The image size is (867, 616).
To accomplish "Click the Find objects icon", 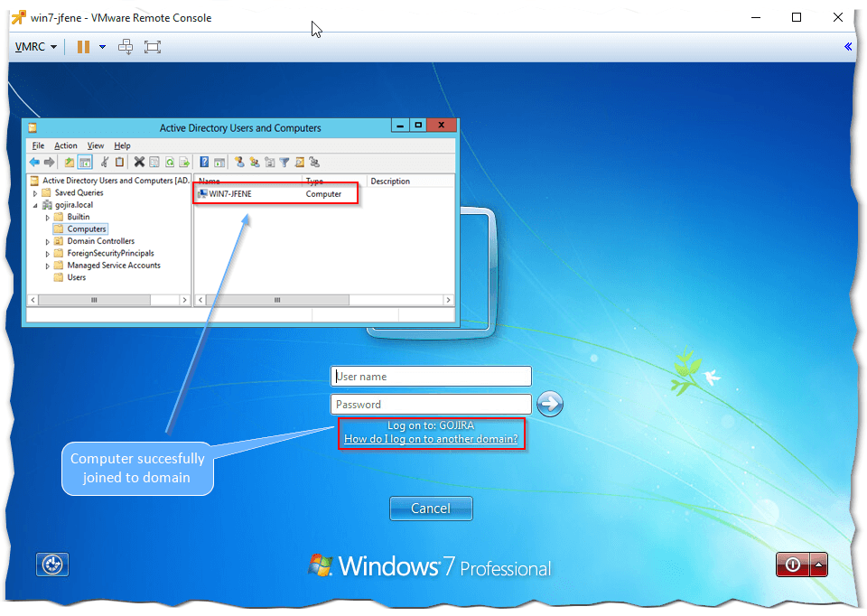I will [x=300, y=162].
